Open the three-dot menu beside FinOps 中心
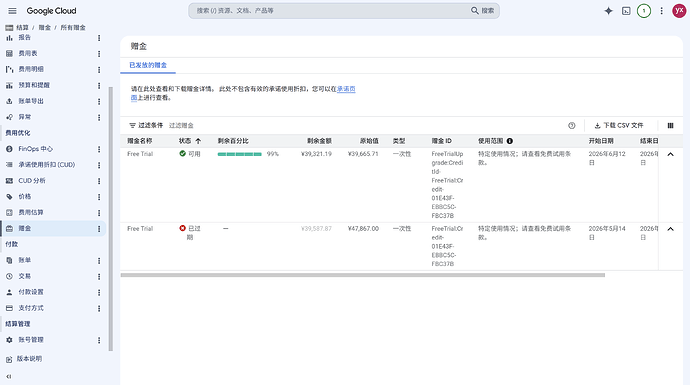 click(99, 150)
